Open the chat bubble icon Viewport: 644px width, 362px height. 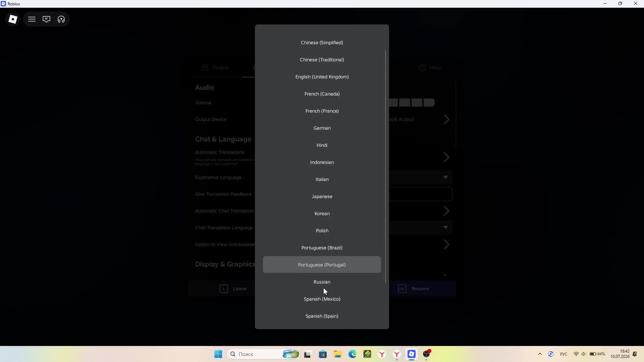(x=46, y=19)
